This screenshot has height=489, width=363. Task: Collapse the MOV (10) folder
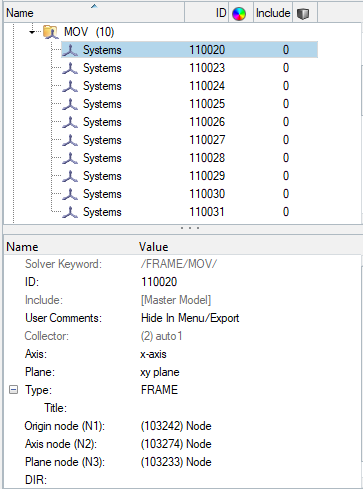click(32, 32)
